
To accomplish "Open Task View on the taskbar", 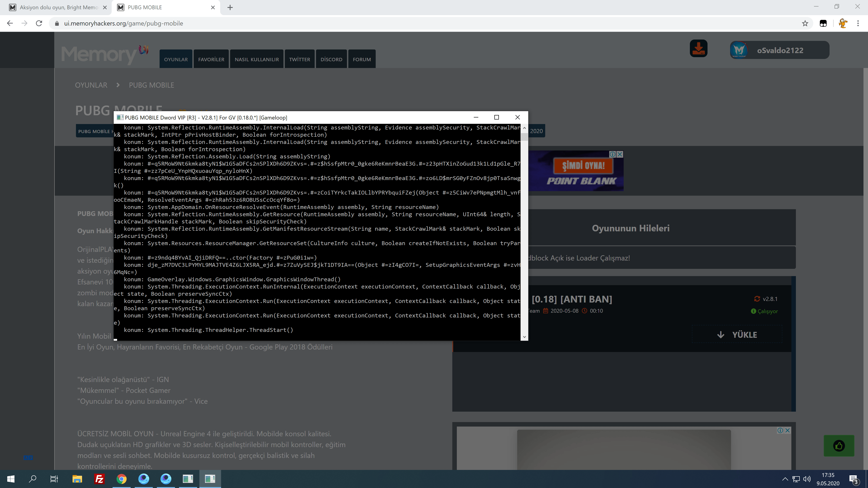I will pos(54,479).
